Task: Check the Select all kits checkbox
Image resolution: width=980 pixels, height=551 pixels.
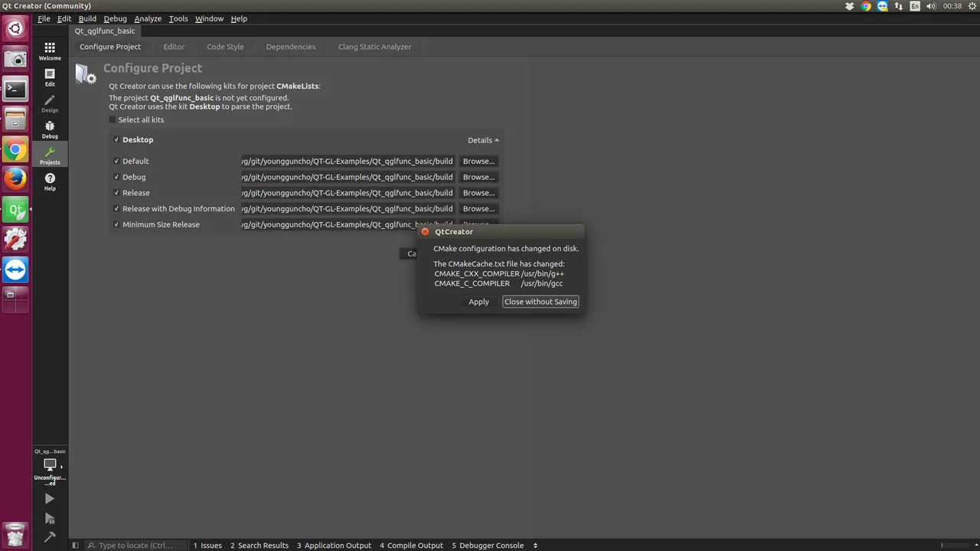Action: point(113,120)
